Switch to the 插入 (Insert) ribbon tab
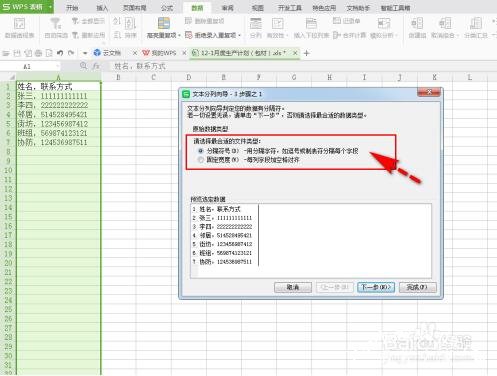The height and width of the screenshot is (376, 497). point(102,8)
